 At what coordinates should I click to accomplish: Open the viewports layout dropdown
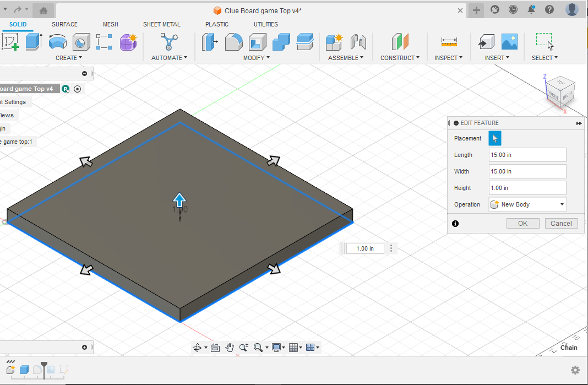(311, 348)
